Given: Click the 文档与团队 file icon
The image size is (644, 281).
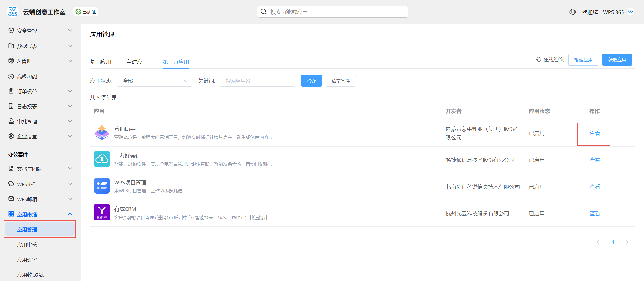Looking at the screenshot, I should coord(11,169).
